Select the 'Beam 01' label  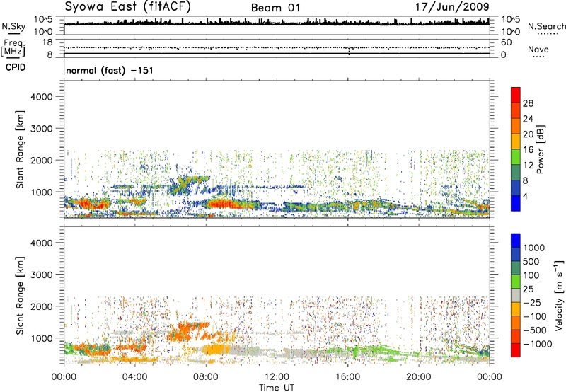pos(275,8)
